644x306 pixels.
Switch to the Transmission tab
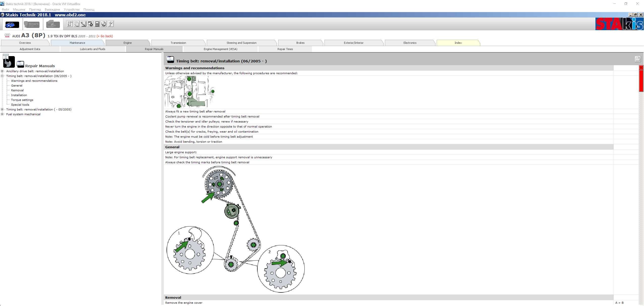[x=178, y=43]
